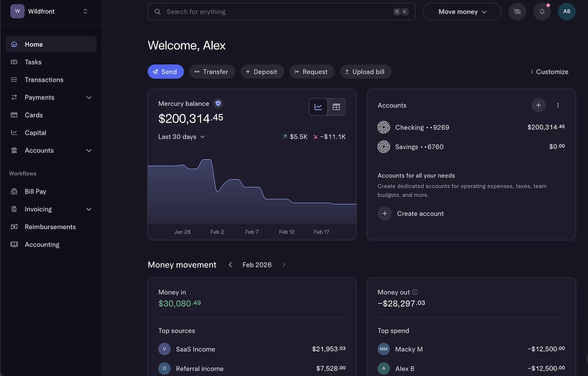Viewport: 588px width, 376px height.
Task: Click the search magnifier icon
Action: pos(157,11)
